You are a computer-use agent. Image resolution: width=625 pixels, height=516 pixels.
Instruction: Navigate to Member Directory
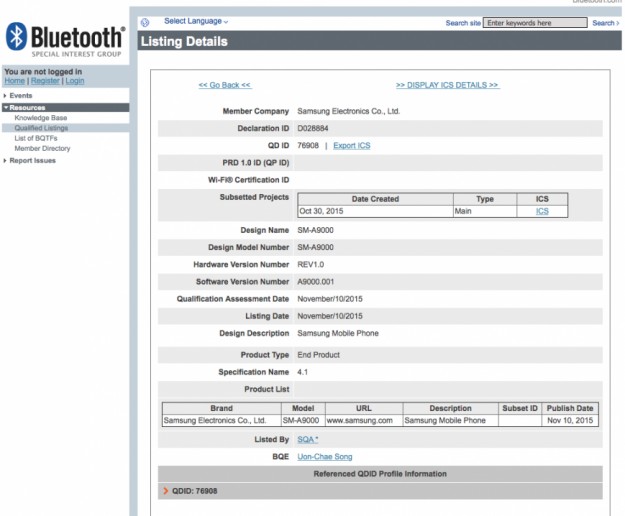click(42, 148)
